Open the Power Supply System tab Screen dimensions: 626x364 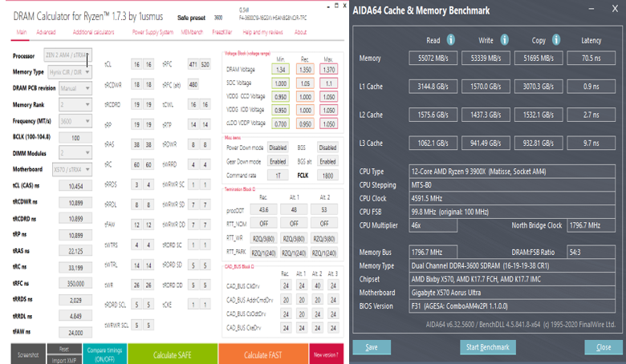pyautogui.click(x=152, y=32)
